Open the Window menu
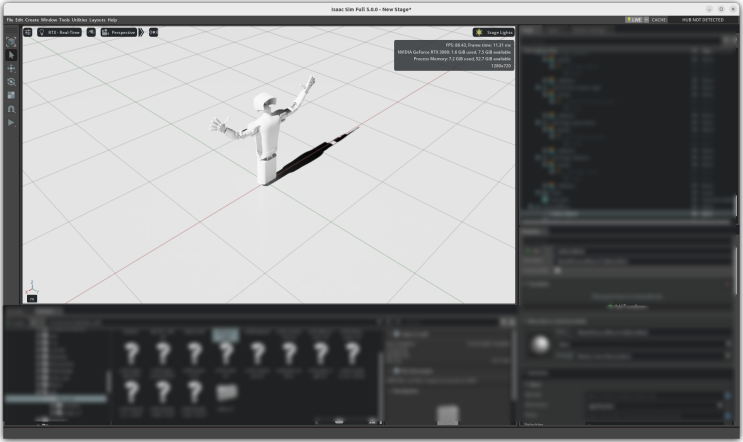The image size is (743, 442). 49,20
